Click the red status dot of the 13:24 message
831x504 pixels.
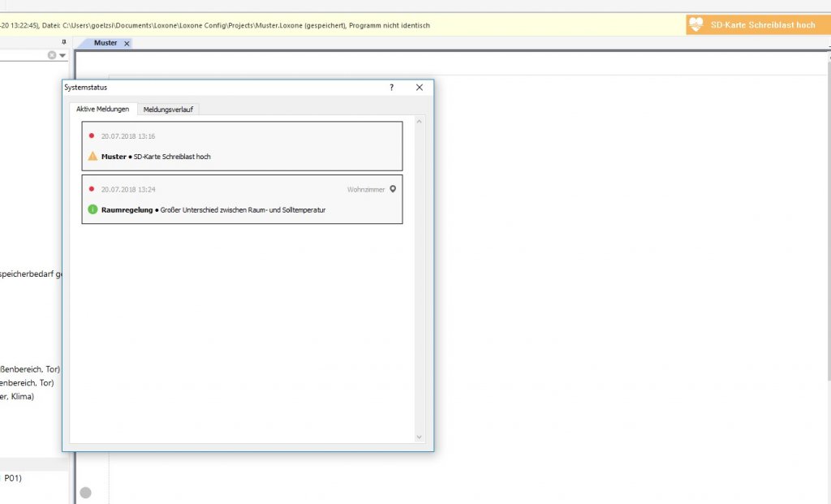(x=92, y=189)
